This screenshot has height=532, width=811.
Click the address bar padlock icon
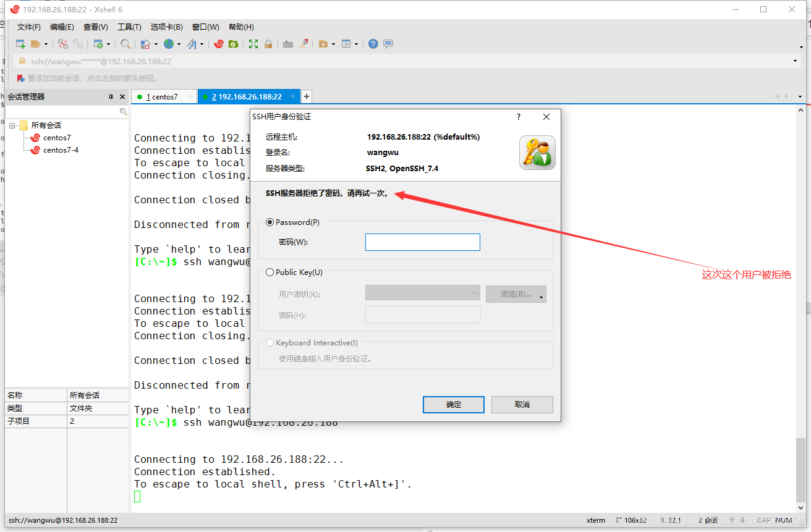22,61
